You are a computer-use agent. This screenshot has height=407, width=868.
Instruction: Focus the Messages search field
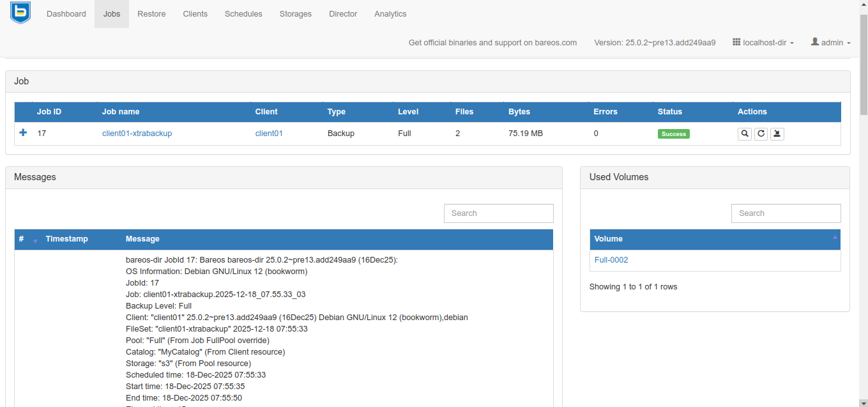tap(499, 213)
